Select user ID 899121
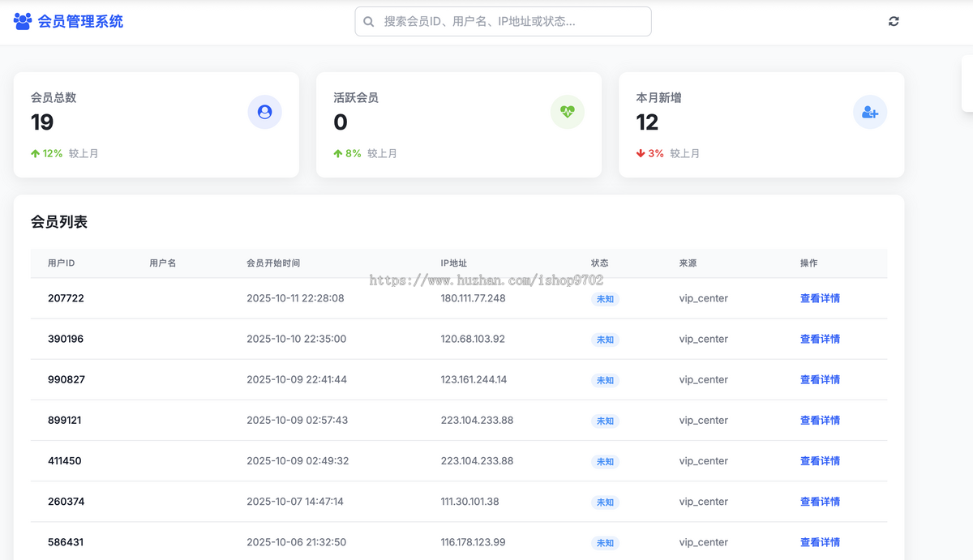This screenshot has height=560, width=973. point(65,420)
